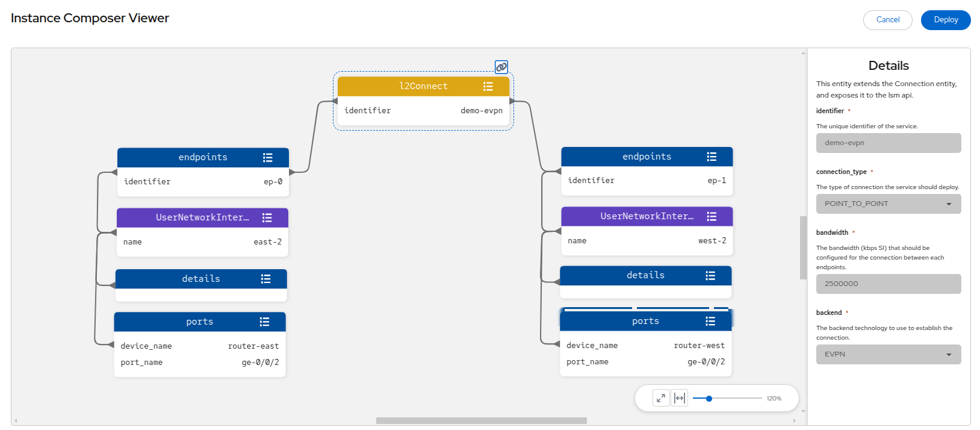Open list icon on west-2 UserNetworkInterface node
The image size is (980, 430).
point(712,217)
